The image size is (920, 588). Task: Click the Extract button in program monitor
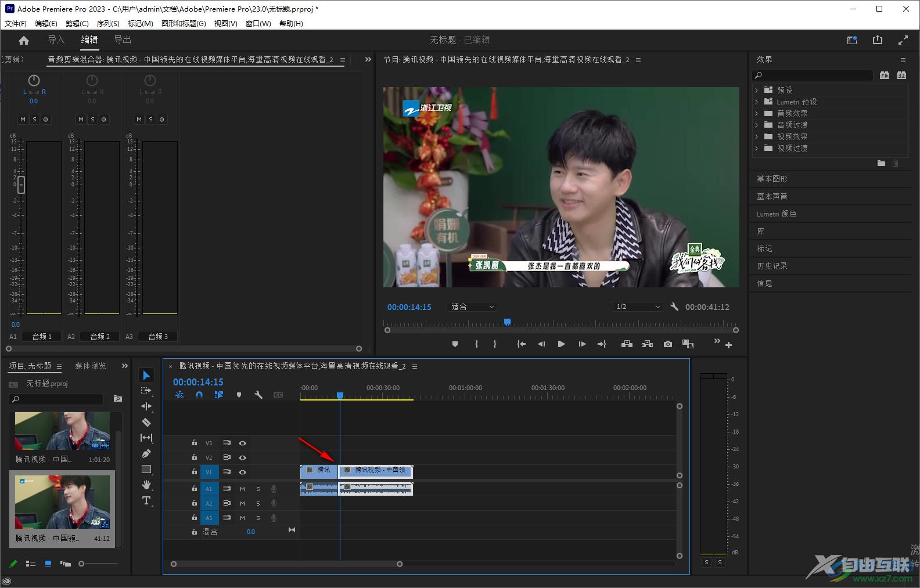(x=647, y=344)
